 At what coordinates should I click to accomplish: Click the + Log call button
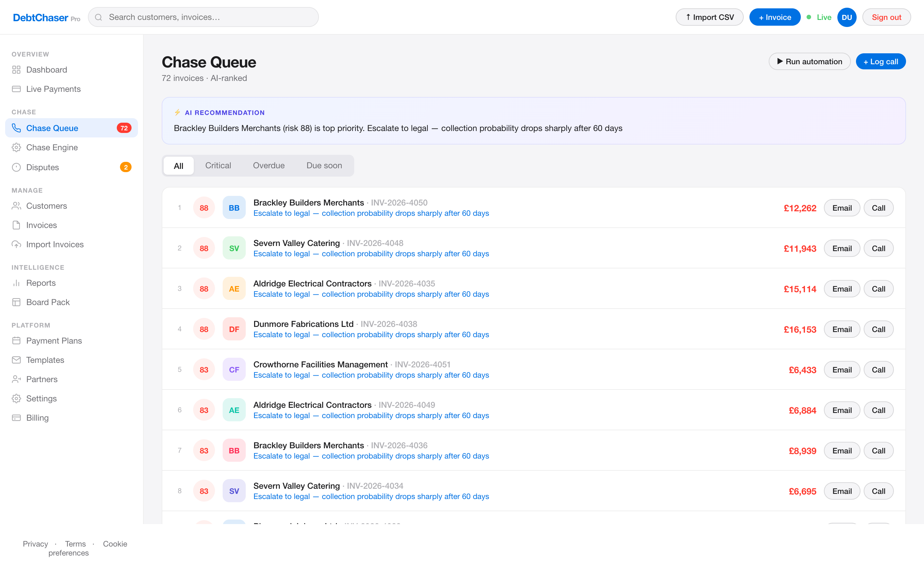click(x=880, y=62)
